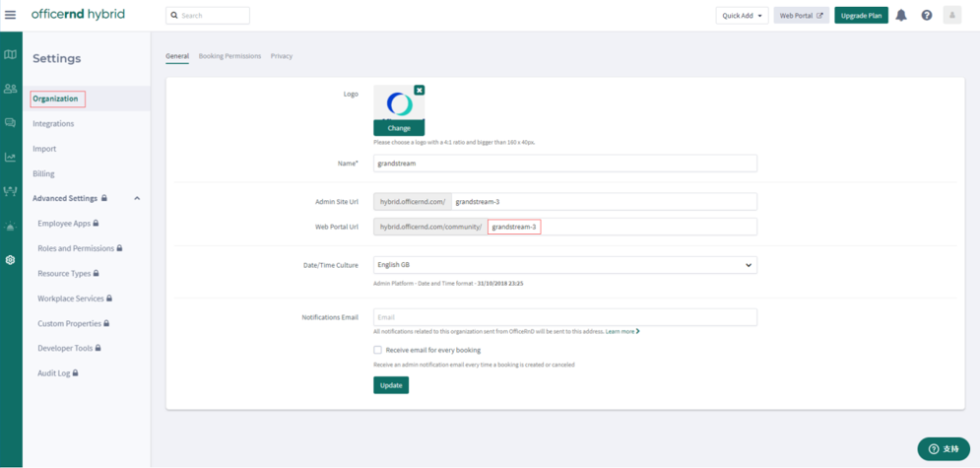The width and height of the screenshot is (980, 468).
Task: Open Custom Properties settings
Action: tap(69, 323)
